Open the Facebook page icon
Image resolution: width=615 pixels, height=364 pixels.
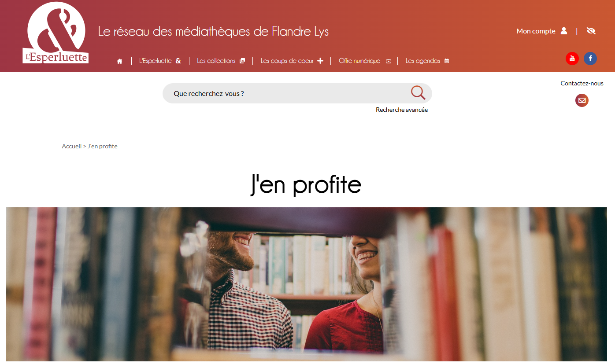click(x=590, y=59)
